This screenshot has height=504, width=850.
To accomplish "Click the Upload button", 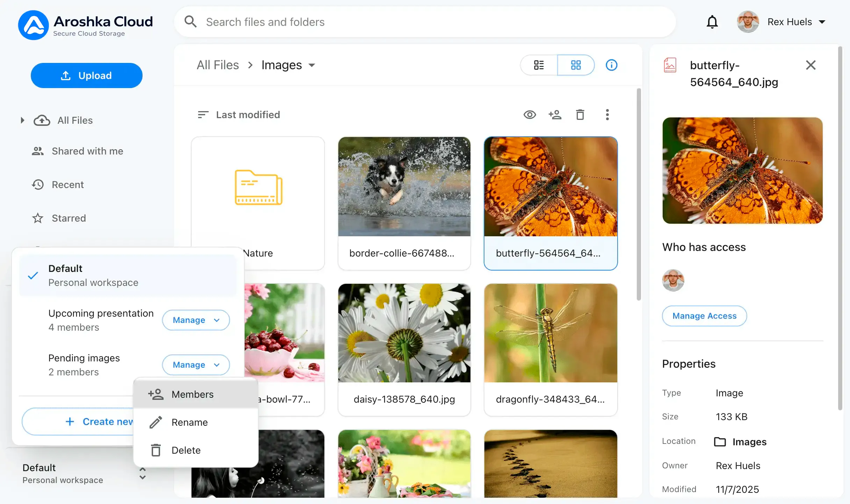I will 87,75.
